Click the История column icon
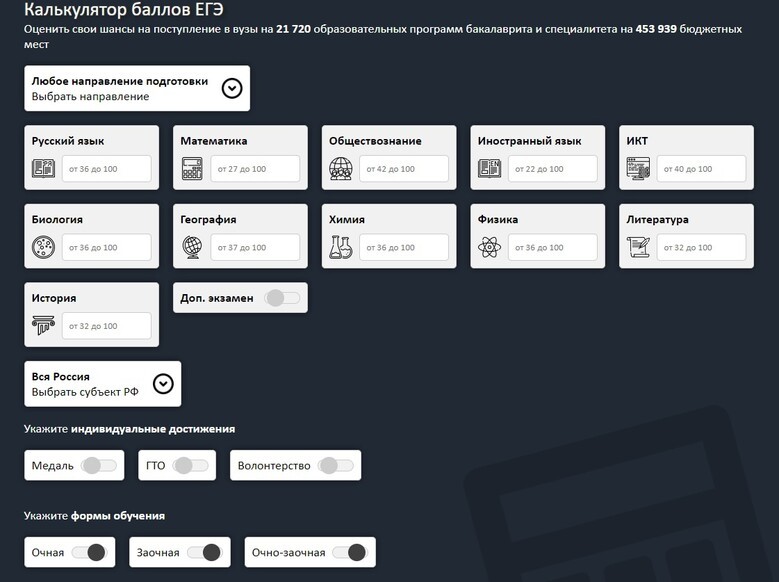 tap(43, 326)
